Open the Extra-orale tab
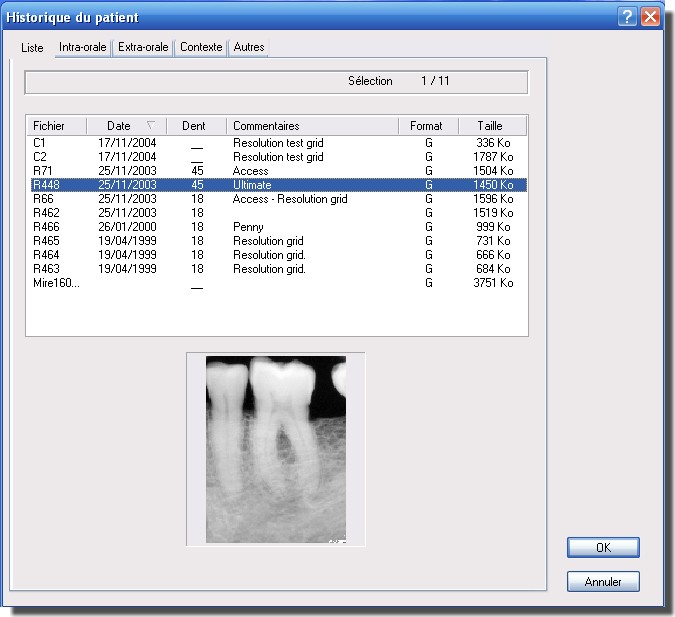Screen dimensions: 675x617 tap(143, 47)
